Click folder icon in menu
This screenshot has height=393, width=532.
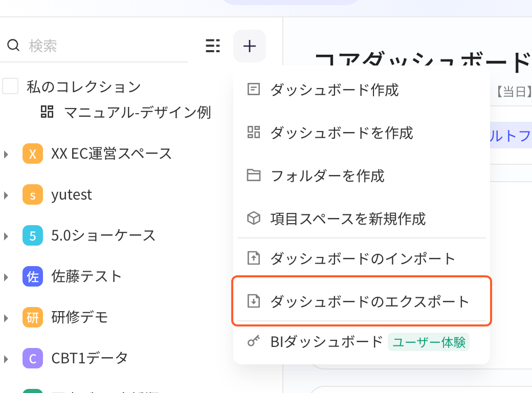253,175
